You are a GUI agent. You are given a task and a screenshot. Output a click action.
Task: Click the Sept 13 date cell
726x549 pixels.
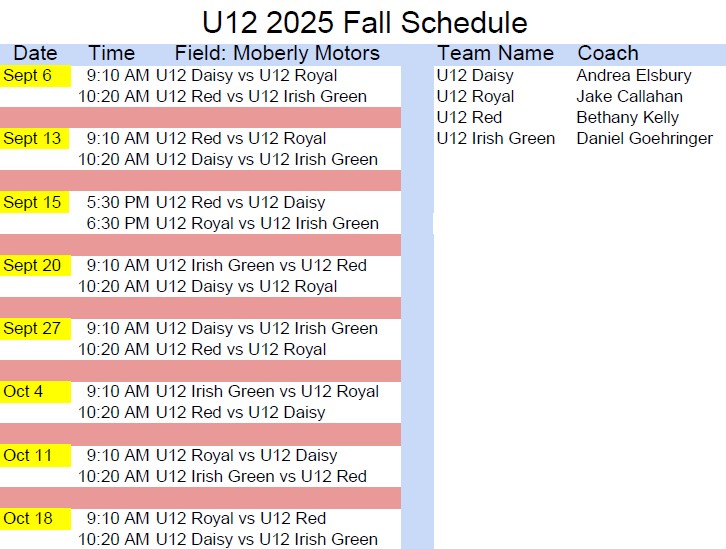pyautogui.click(x=32, y=139)
